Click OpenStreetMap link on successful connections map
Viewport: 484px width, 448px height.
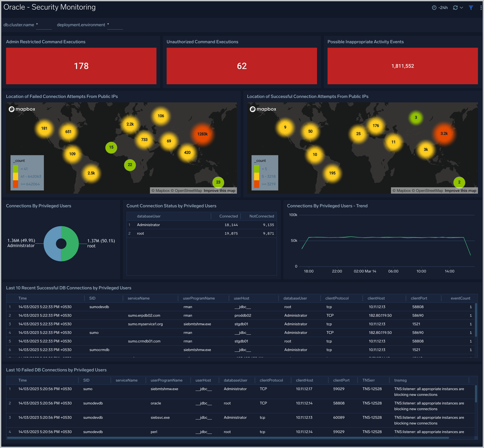click(427, 191)
